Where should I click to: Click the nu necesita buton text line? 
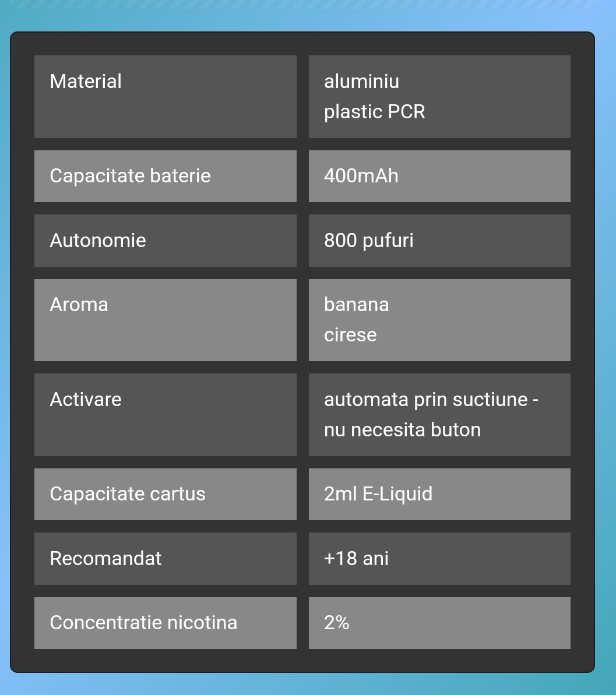coord(402,430)
